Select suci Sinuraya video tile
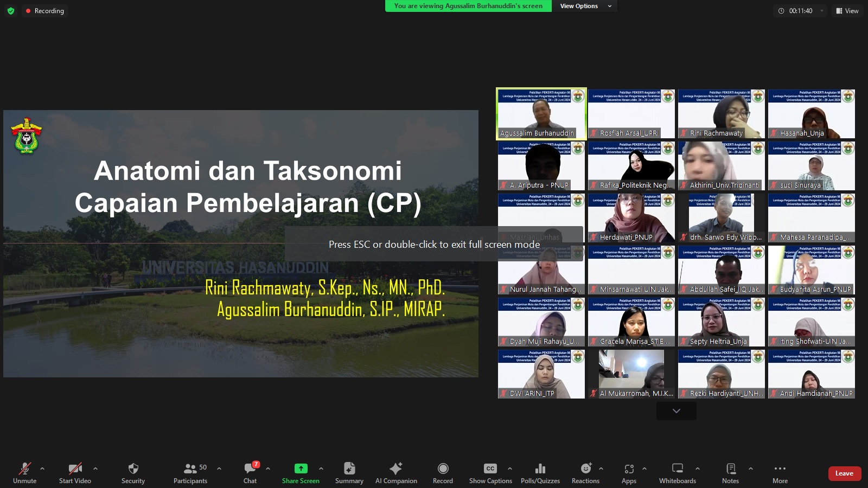Screen dimensions: 868x488 812,166
